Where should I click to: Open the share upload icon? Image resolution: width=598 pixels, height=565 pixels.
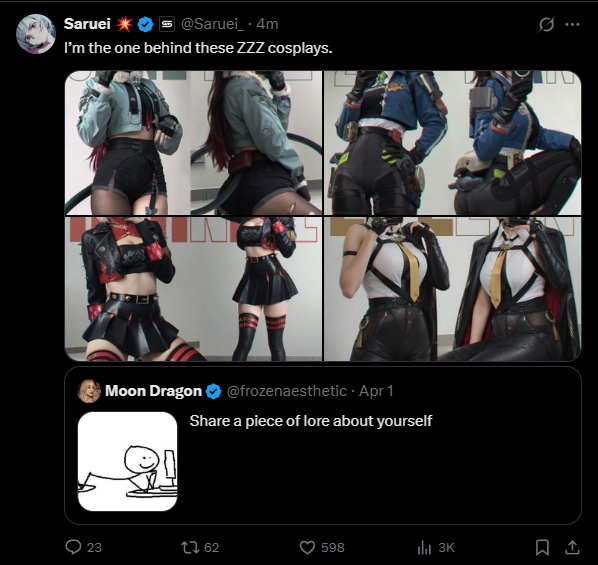click(572, 547)
